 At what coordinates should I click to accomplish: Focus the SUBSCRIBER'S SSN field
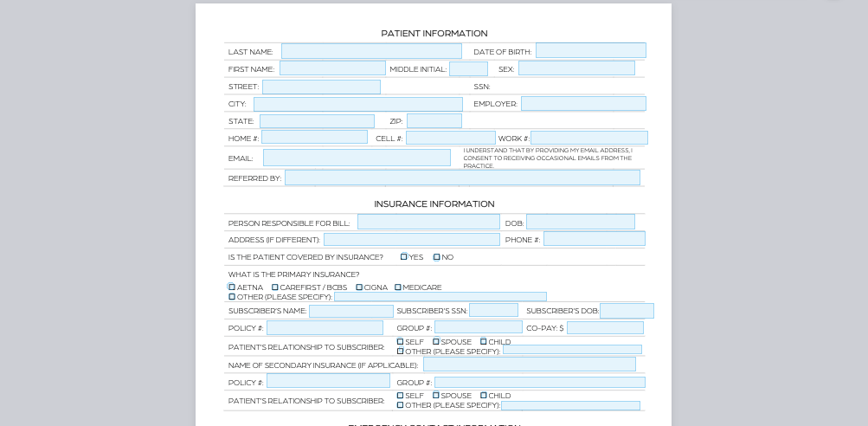[x=494, y=310]
